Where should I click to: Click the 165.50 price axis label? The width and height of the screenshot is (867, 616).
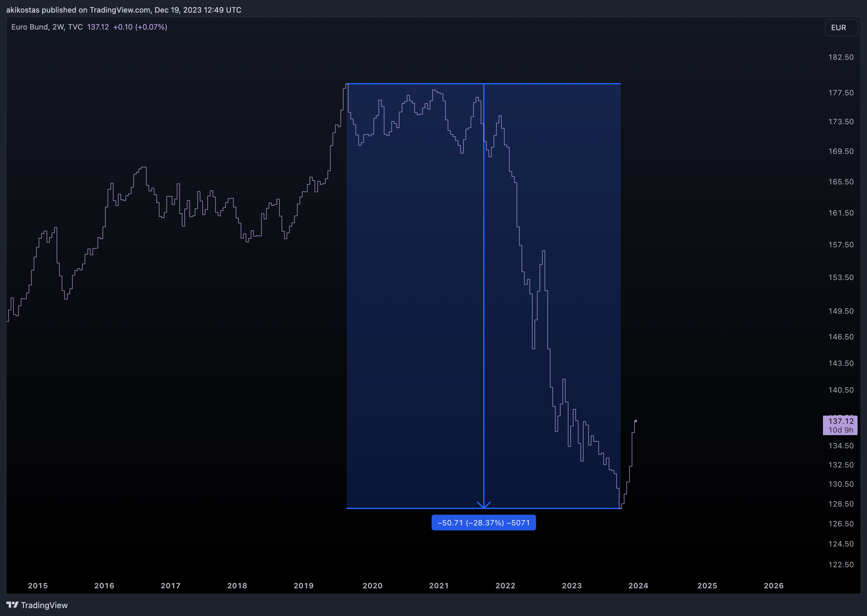[841, 182]
